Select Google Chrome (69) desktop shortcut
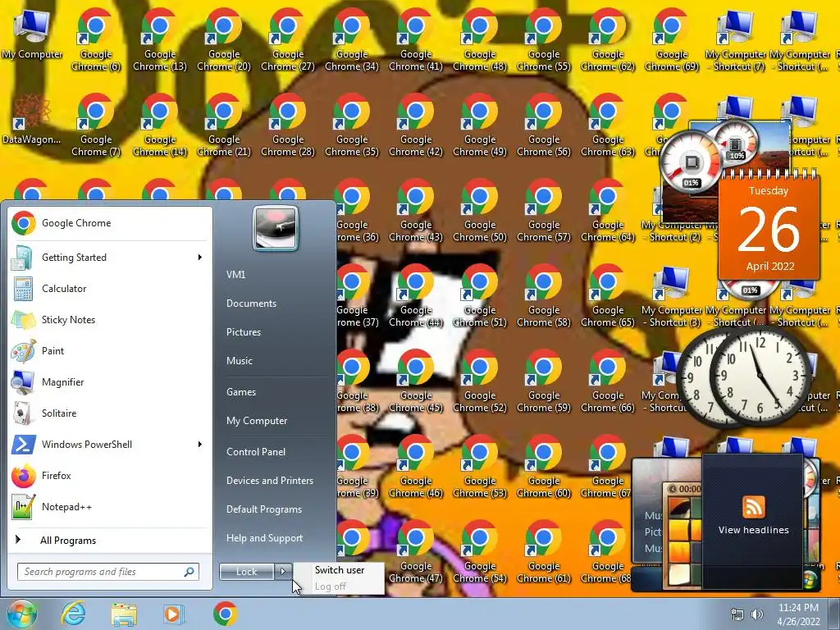Screen dimensions: 840x630 click(672, 39)
